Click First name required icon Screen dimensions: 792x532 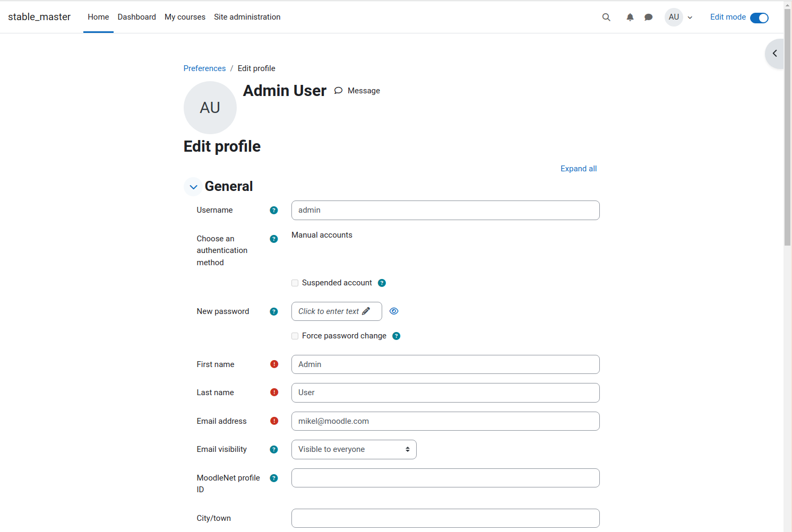[274, 364]
